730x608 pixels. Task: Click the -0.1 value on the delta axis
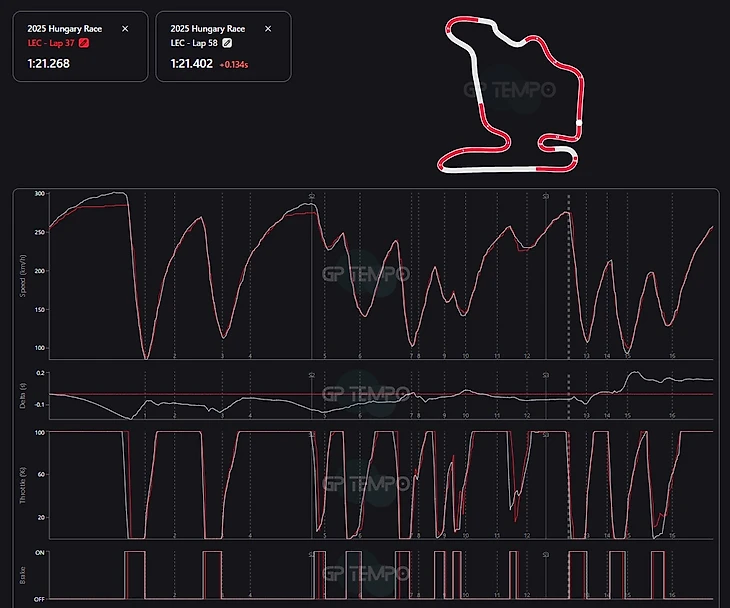(x=40, y=405)
